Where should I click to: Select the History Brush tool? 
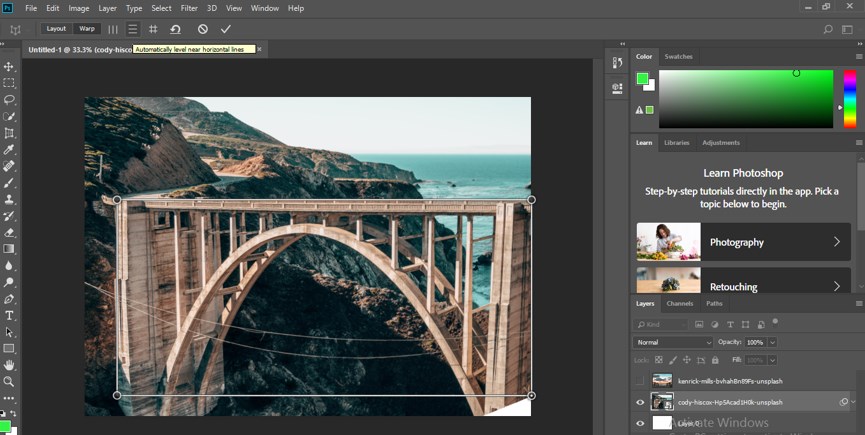click(9, 216)
